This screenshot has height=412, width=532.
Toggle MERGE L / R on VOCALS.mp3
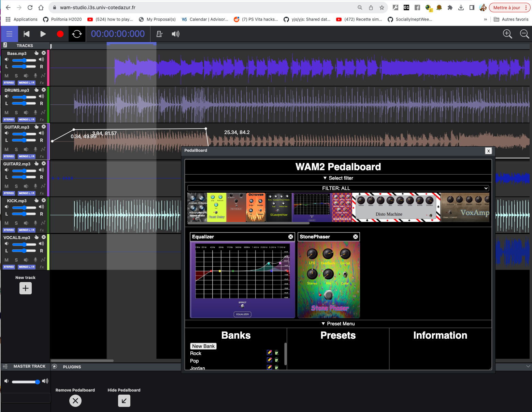coord(27,267)
